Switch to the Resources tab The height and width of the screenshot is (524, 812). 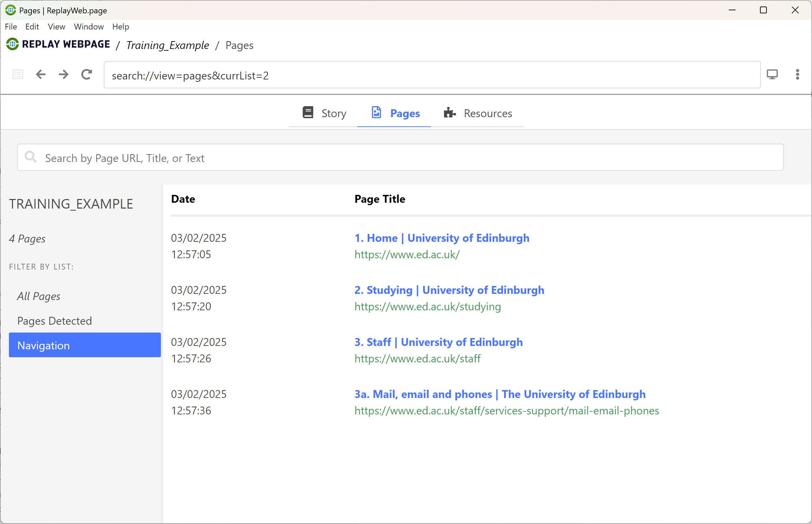477,113
